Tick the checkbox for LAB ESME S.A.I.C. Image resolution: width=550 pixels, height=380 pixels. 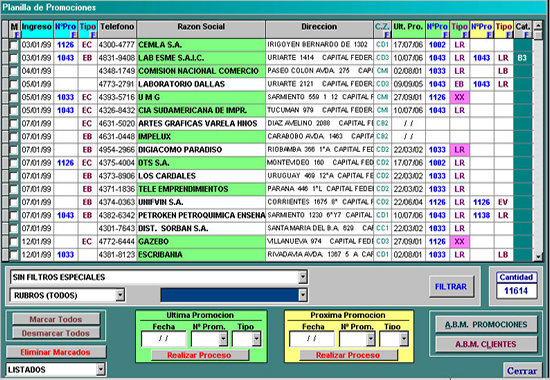pos(14,58)
